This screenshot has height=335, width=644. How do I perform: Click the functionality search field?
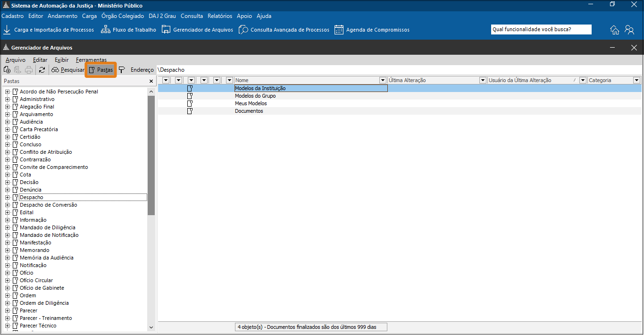541,29
